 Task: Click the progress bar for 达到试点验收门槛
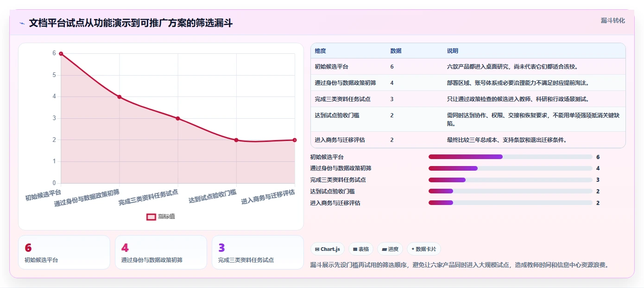(x=511, y=192)
